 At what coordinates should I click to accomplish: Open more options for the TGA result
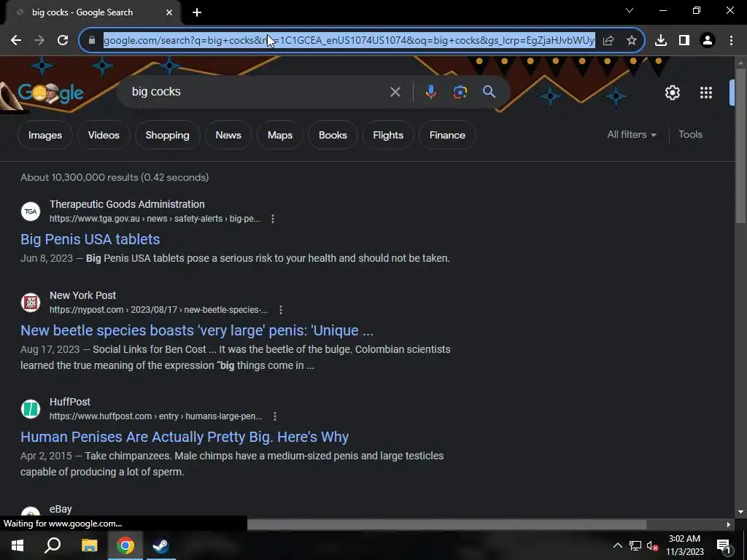tap(273, 219)
